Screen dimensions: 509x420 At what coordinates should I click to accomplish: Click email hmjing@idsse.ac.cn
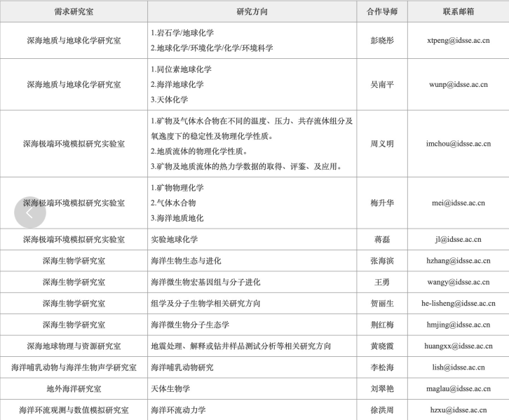pos(459,325)
